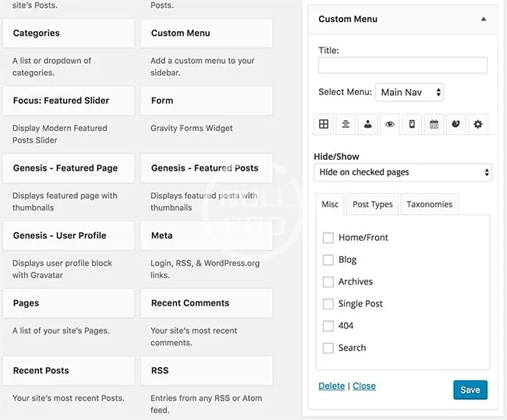Screen dimensions: 507x420
Task: Click the Delete link
Action: pyautogui.click(x=331, y=386)
